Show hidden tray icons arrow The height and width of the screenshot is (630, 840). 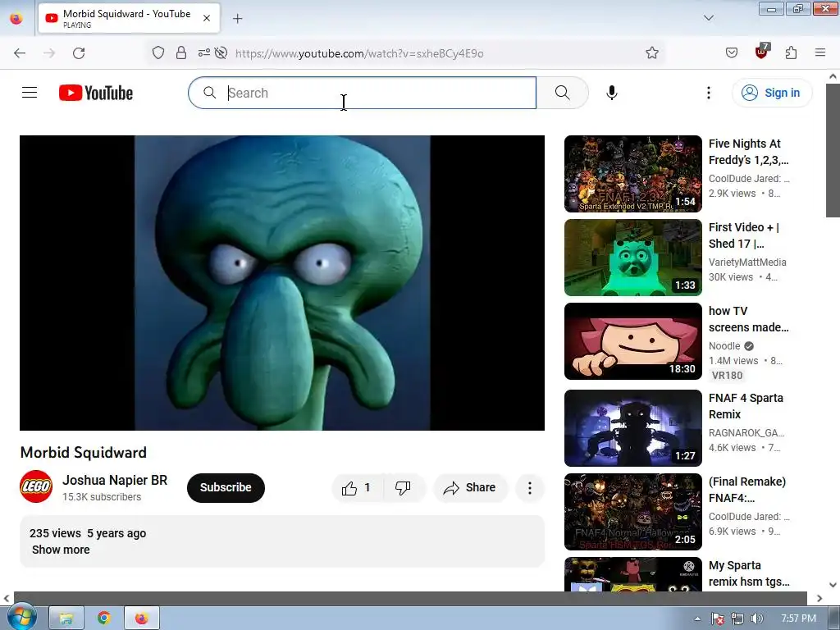pyautogui.click(x=697, y=619)
